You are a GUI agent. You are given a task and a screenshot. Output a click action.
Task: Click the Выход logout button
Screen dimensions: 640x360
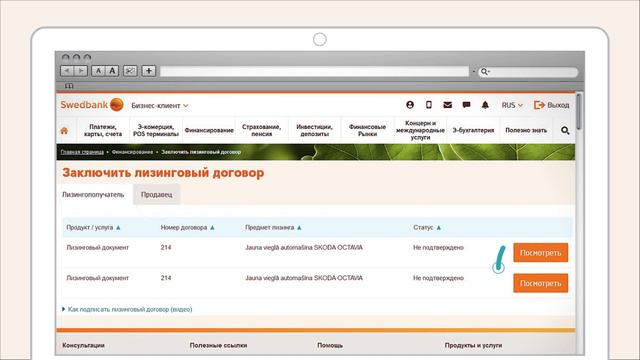coord(551,105)
